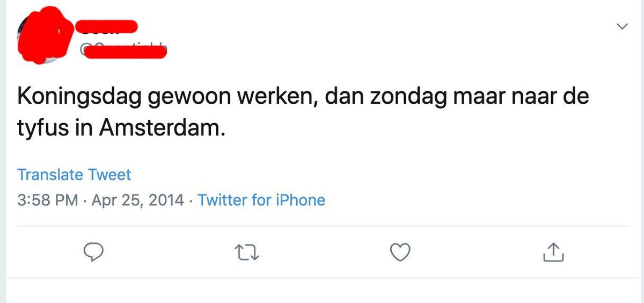Open the share tweet upload icon
This screenshot has height=303, width=644.
tap(553, 251)
